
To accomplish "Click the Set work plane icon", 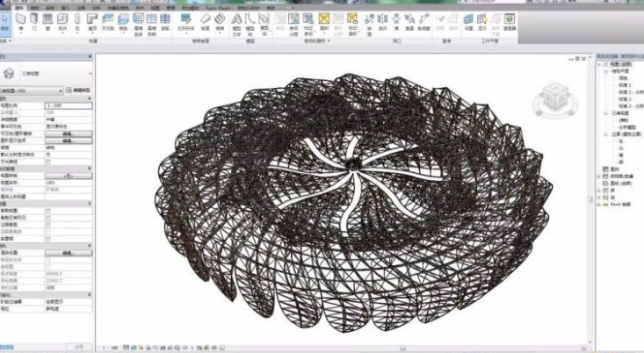I will tap(468, 22).
